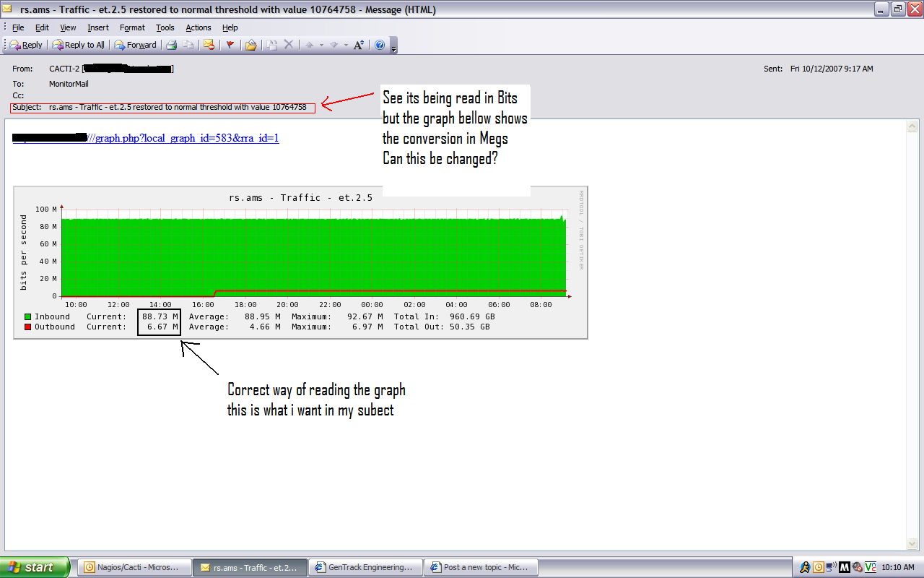
Task: Click Reply to All in toolbar
Action: (78, 45)
